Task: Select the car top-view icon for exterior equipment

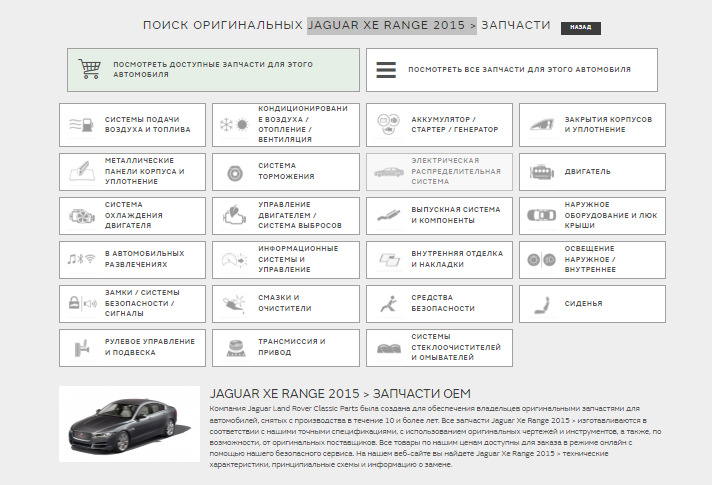Action: pyautogui.click(x=541, y=215)
